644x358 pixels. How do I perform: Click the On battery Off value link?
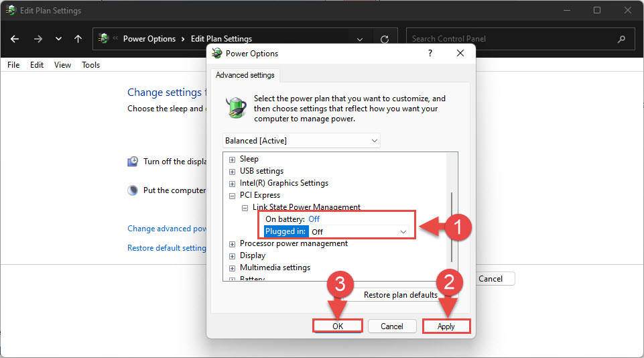point(314,219)
